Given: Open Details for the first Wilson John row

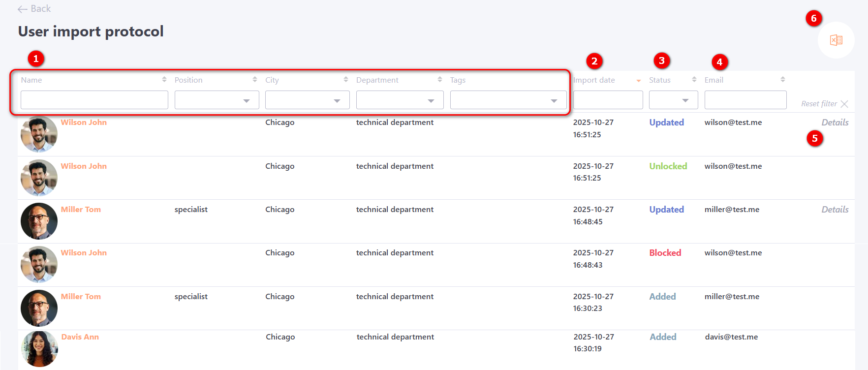Looking at the screenshot, I should (x=835, y=123).
